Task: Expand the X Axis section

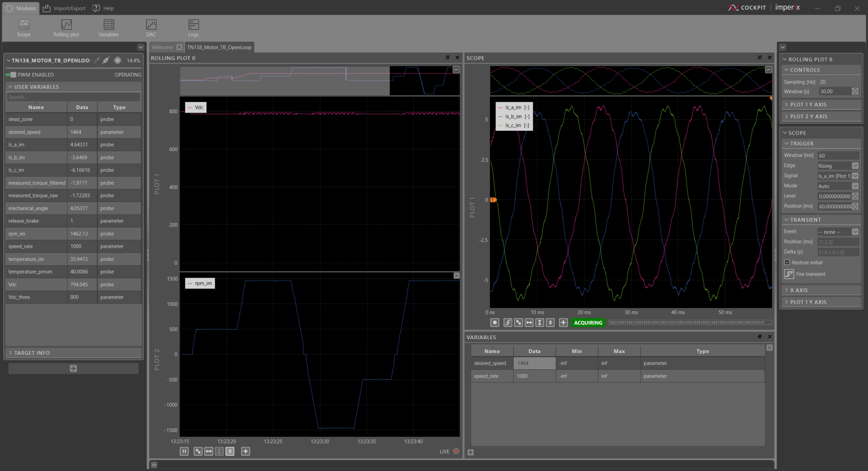Action: coord(821,290)
